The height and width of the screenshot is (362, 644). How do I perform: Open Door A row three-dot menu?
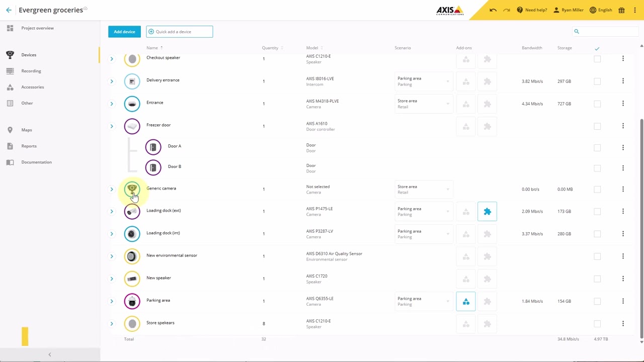point(623,147)
